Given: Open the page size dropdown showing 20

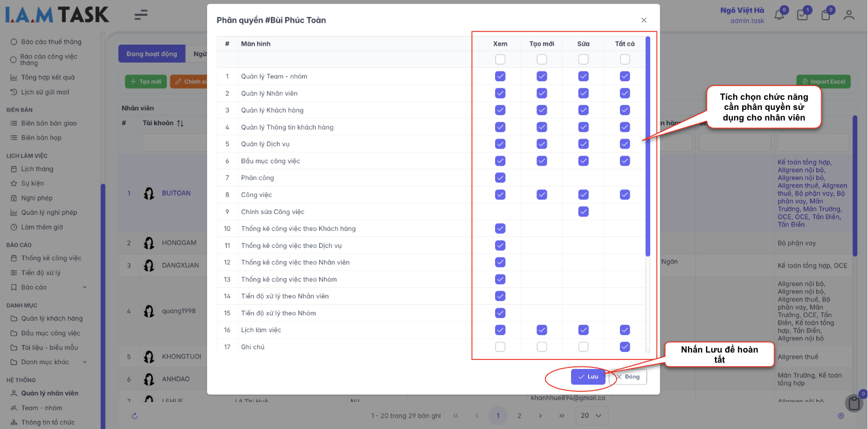Looking at the screenshot, I should [591, 416].
